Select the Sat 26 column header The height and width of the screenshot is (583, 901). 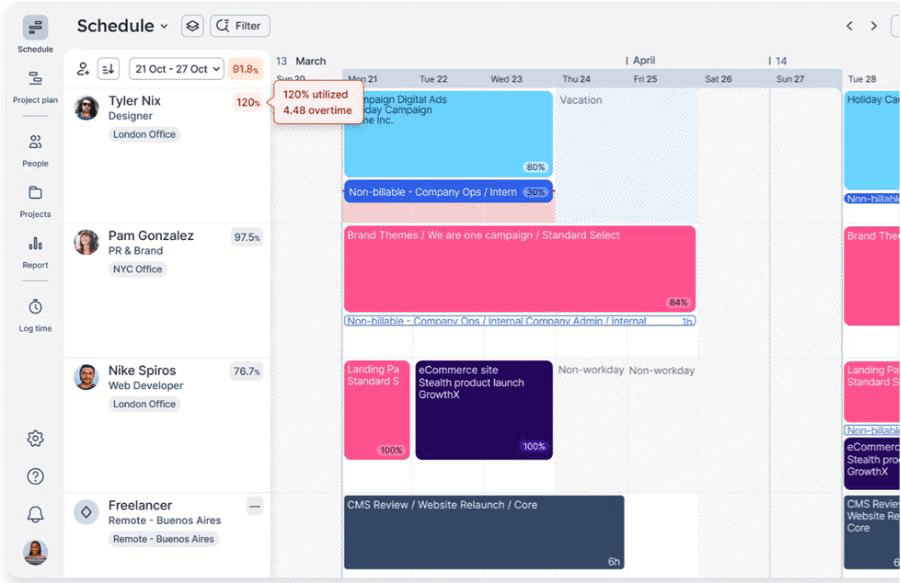click(x=718, y=79)
